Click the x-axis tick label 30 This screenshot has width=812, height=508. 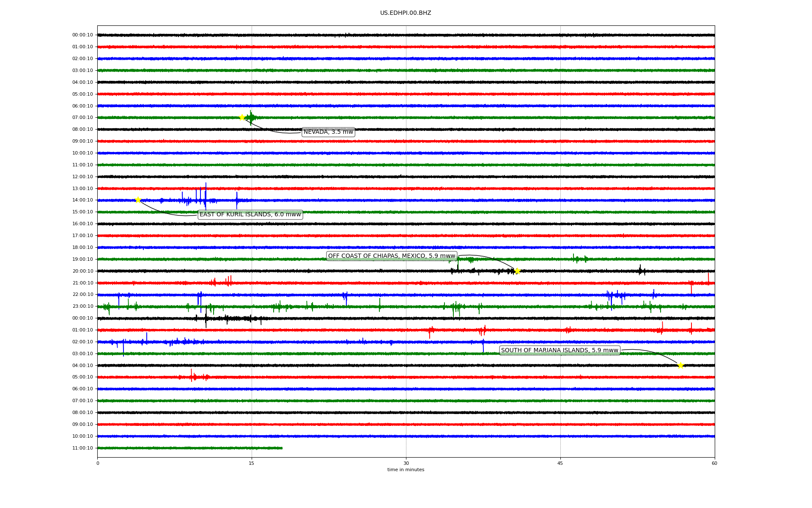click(406, 463)
